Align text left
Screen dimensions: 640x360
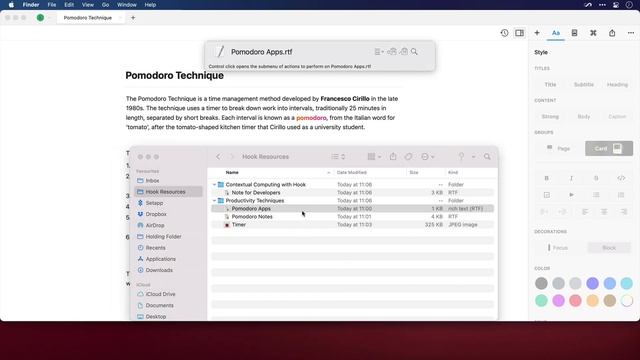tap(585, 212)
